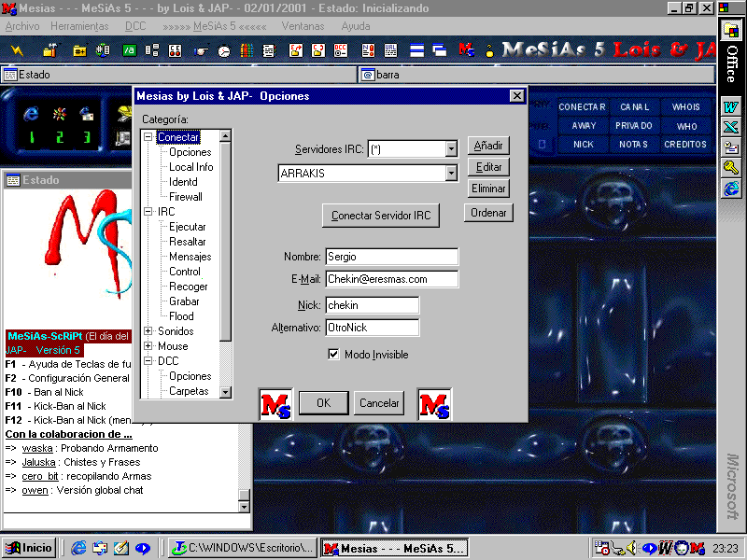
Task: Click the Ordenar button
Action: click(x=488, y=213)
